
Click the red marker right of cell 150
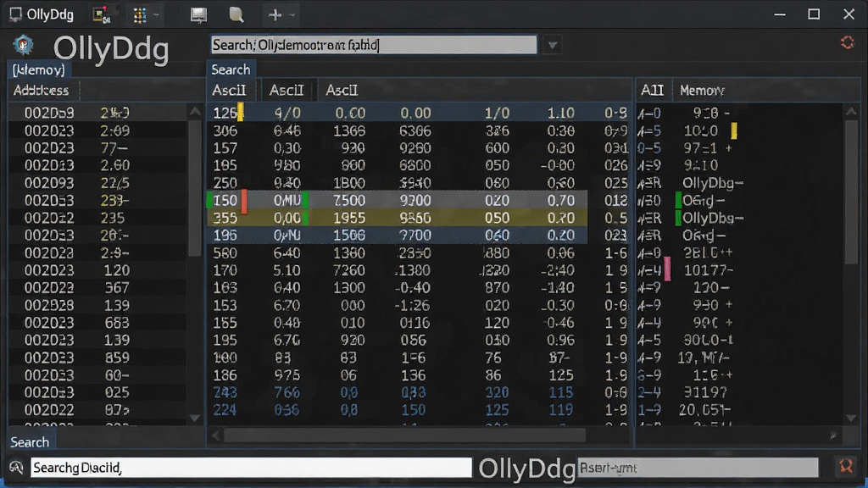click(x=244, y=200)
